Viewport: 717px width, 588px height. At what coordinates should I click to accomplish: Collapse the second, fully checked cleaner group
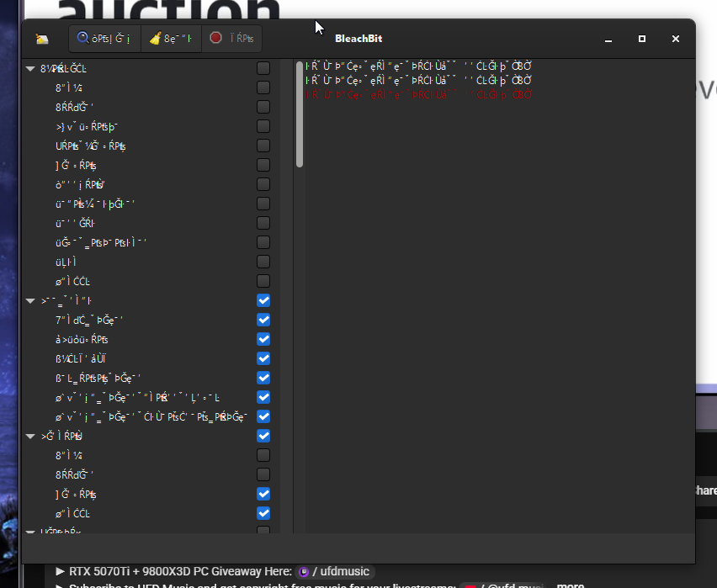click(30, 300)
